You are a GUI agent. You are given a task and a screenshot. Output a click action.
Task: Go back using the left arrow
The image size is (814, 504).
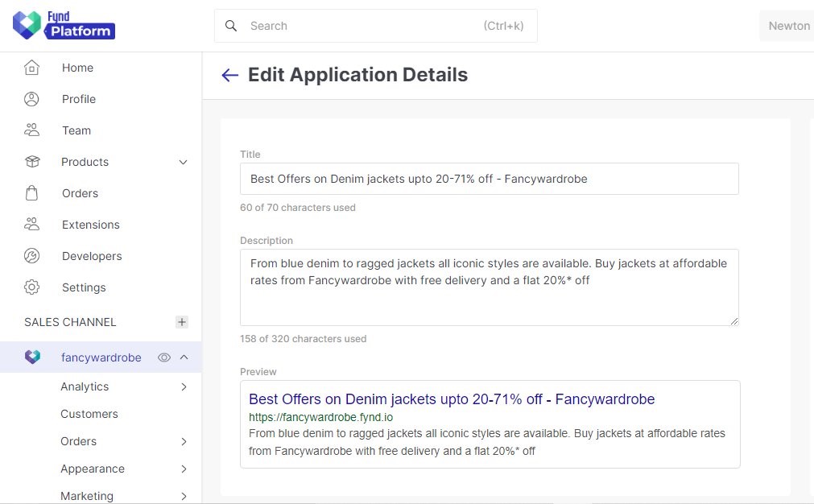click(230, 75)
